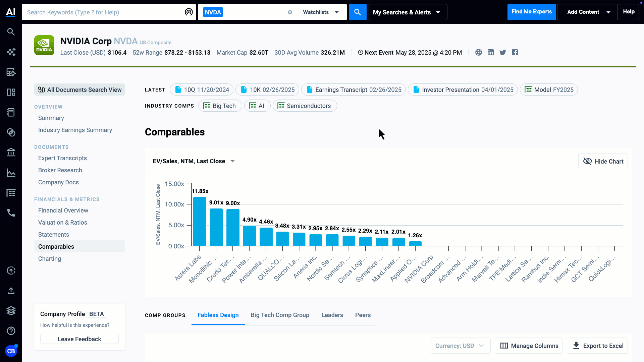The width and height of the screenshot is (644, 362).
Task: Open latest 10Q 11/20/2024 document
Action: click(202, 89)
